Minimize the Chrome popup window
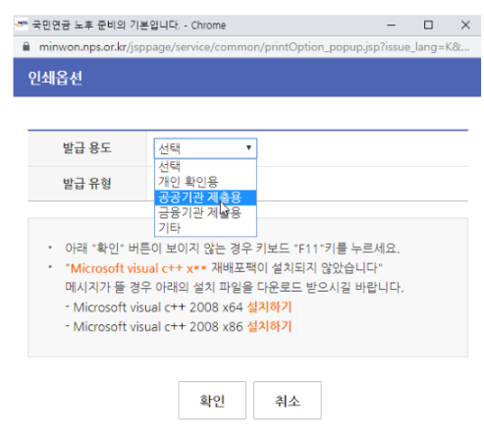Screen dimensions: 484x448 click(x=392, y=25)
